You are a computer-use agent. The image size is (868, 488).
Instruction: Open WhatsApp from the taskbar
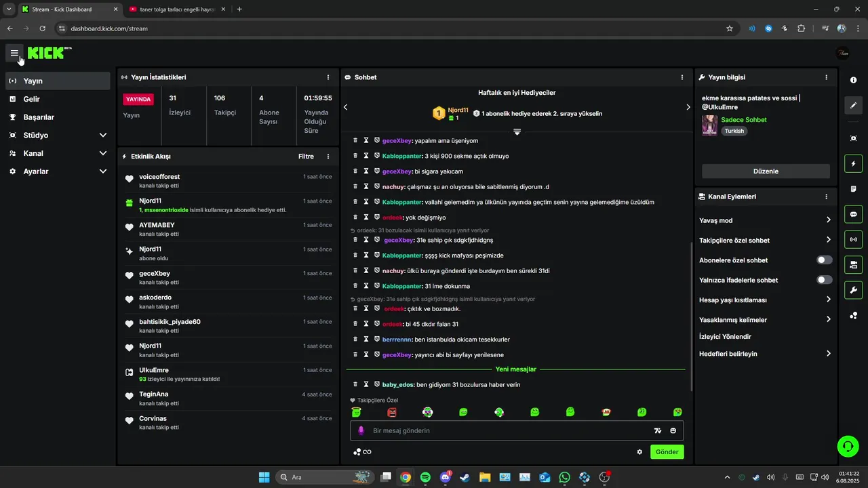coord(565,477)
